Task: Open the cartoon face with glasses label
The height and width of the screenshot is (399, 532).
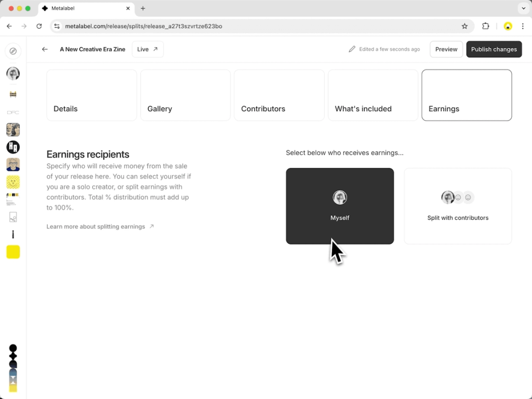Action: 13,165
